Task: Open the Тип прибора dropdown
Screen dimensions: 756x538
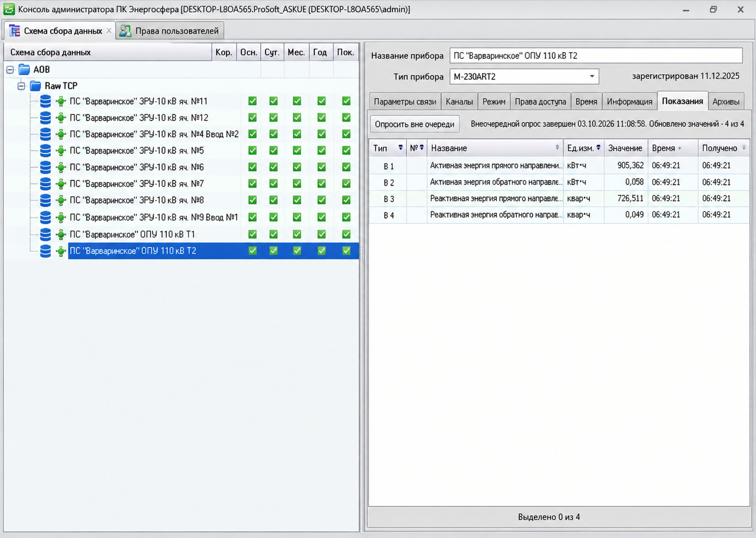Action: [x=592, y=76]
